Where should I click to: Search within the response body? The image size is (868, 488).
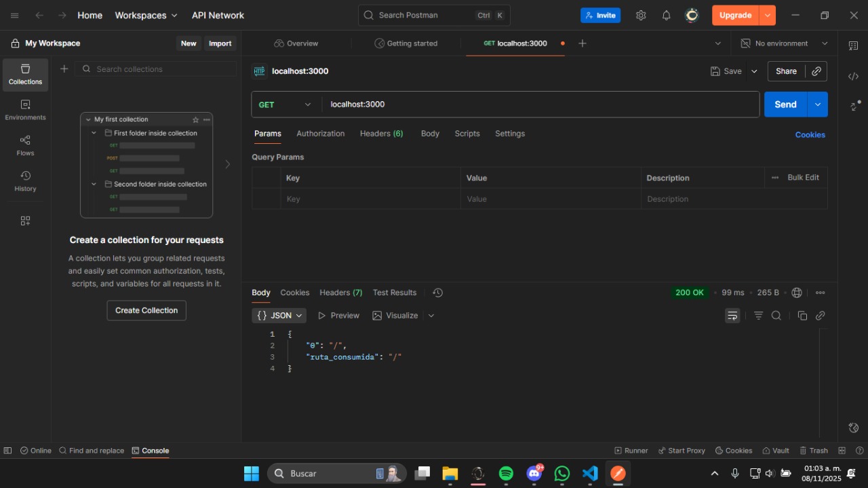tap(777, 316)
